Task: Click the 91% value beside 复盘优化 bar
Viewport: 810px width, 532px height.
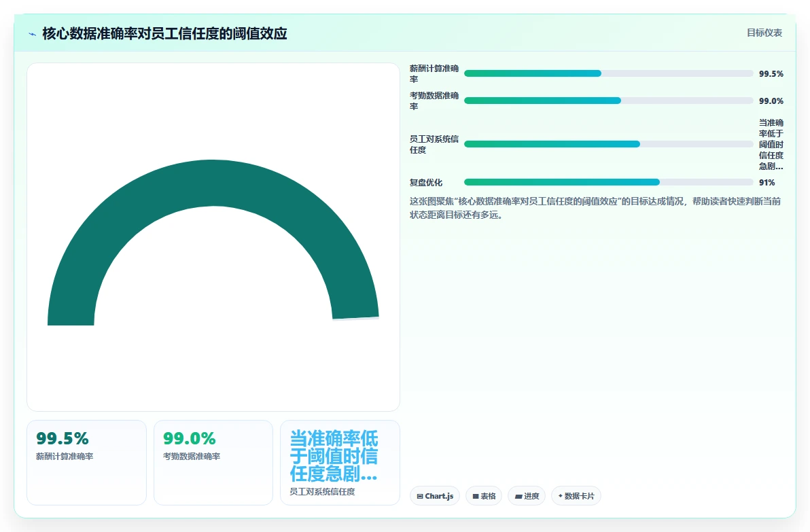Action: (767, 183)
